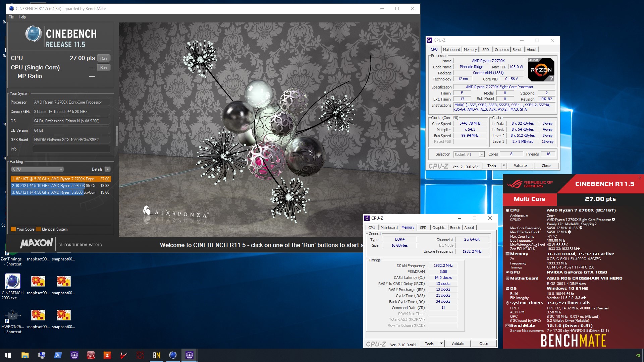The width and height of the screenshot is (644, 362).
Task: Open the CINEBENCH 2003.exe desktop shortcut
Action: 12,287
